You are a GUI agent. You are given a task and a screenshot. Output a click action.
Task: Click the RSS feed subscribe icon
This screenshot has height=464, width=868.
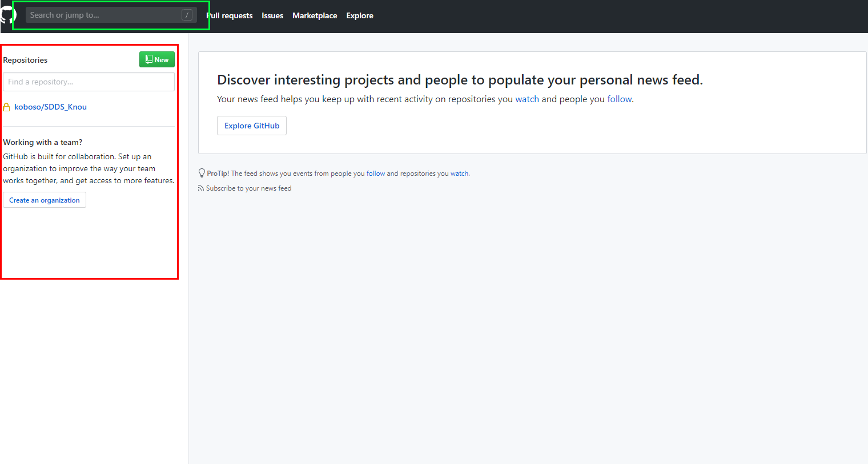(200, 188)
